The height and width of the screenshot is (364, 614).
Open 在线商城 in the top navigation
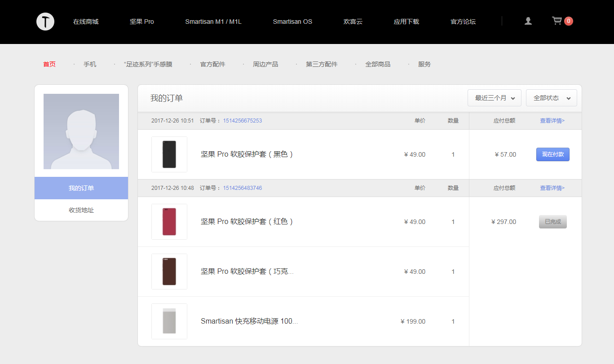pos(86,22)
